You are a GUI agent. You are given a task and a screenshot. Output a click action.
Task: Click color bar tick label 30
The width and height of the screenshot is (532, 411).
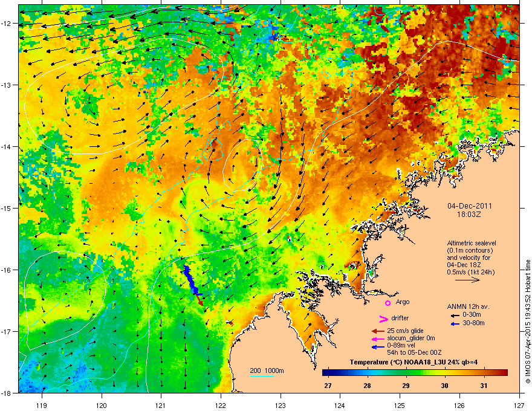tap(444, 386)
